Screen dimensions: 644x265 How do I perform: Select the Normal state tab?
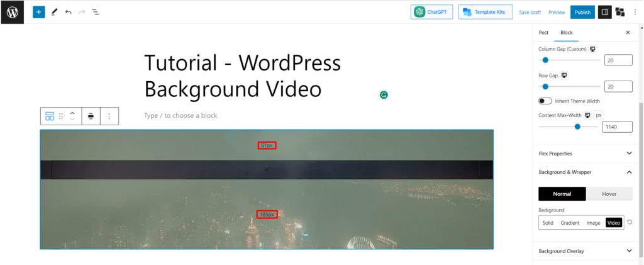562,194
